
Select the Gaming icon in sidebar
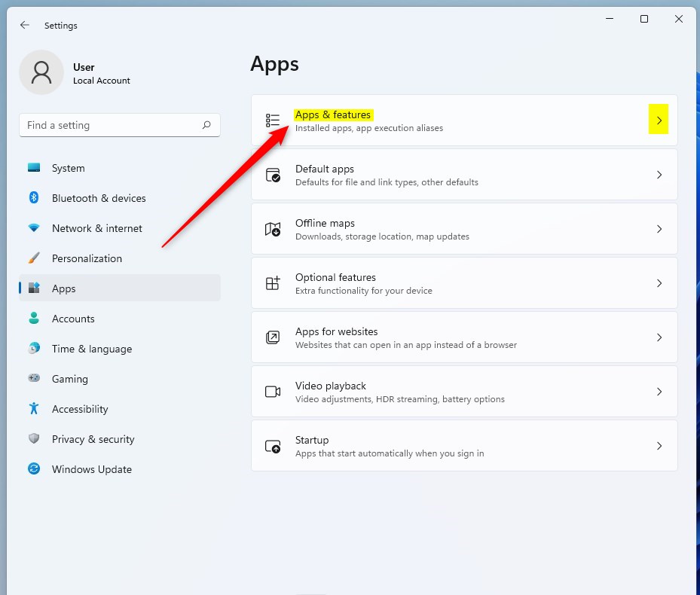tap(34, 379)
